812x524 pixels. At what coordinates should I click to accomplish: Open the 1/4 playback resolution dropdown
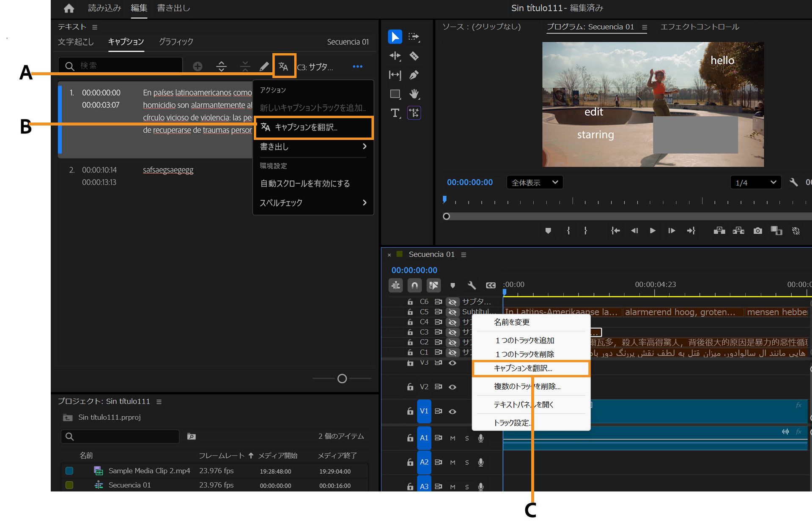click(756, 182)
